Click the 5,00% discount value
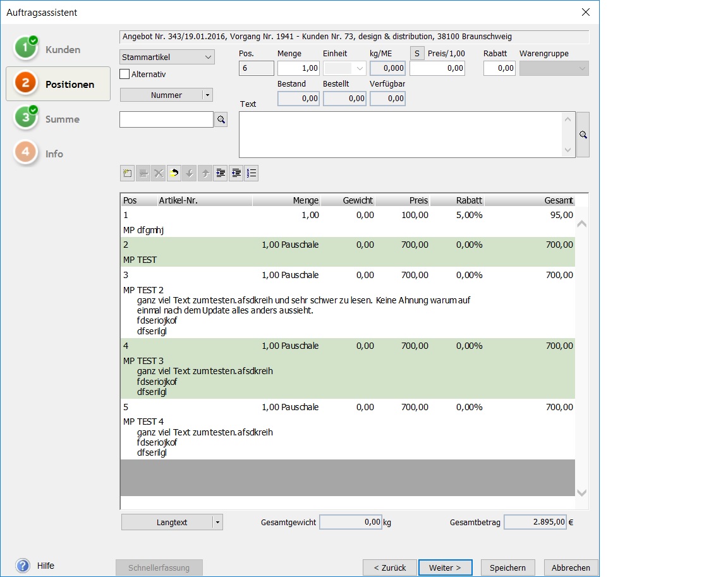 pos(470,216)
